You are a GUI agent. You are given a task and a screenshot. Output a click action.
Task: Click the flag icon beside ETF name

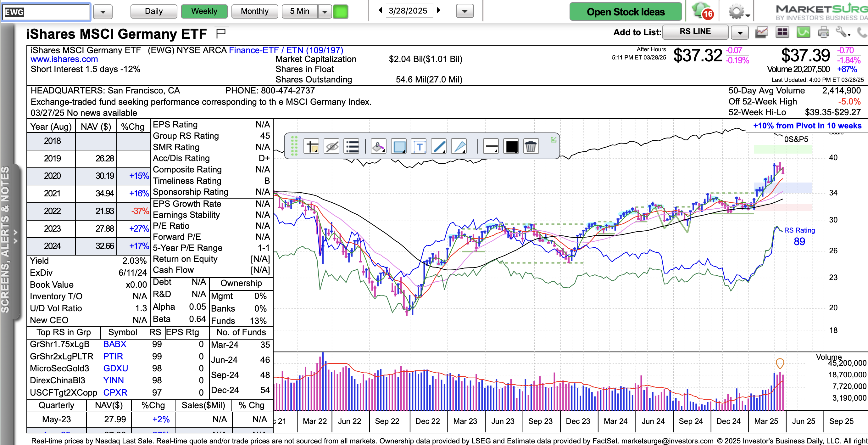(x=221, y=33)
